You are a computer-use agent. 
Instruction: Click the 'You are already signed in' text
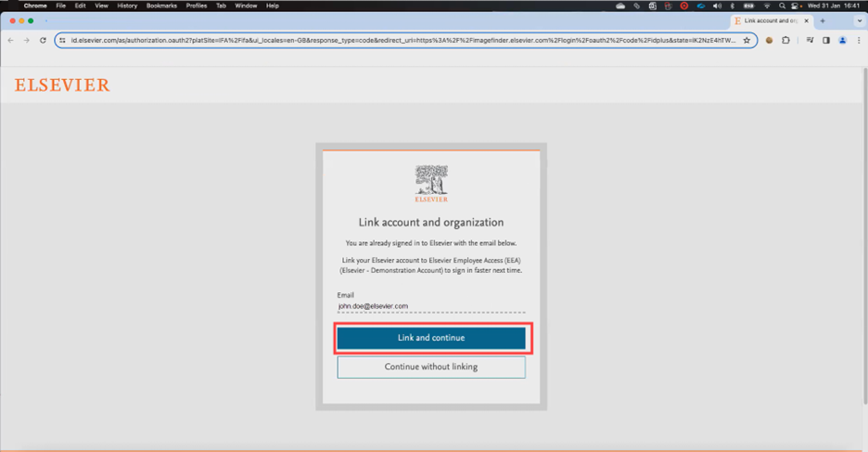pos(430,243)
